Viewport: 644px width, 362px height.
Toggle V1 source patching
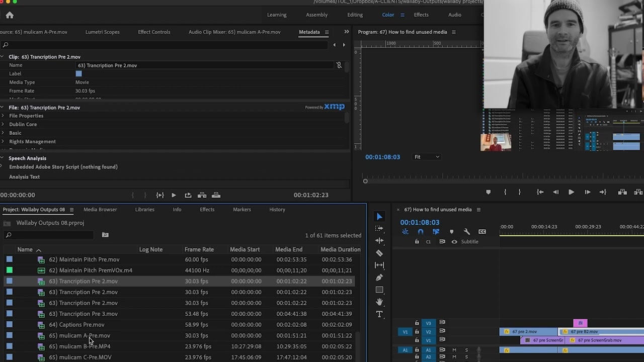point(405,332)
